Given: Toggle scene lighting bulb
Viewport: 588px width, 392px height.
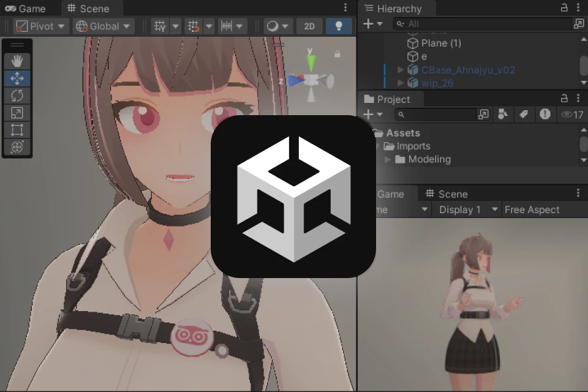Looking at the screenshot, I should [x=339, y=26].
